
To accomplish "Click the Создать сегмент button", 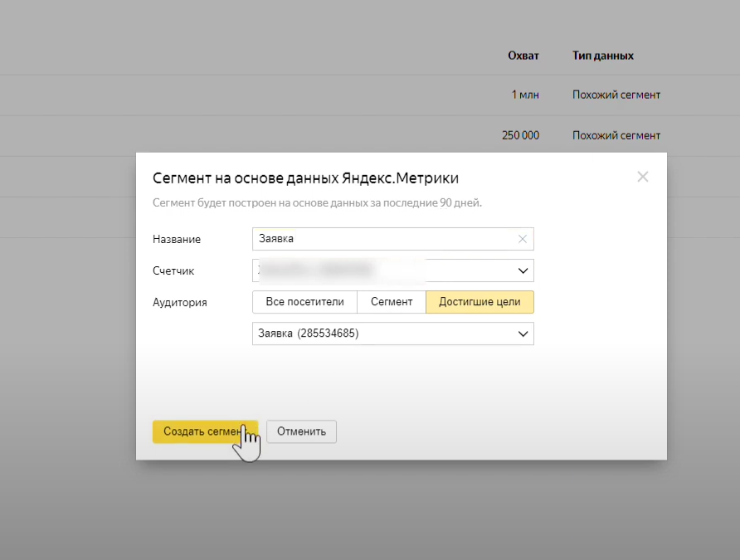I will click(205, 431).
